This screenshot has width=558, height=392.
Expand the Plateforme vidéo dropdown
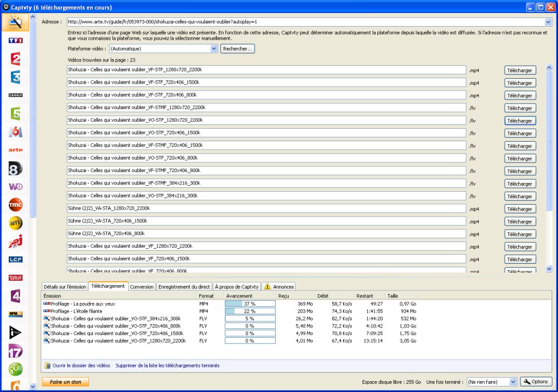tap(214, 48)
